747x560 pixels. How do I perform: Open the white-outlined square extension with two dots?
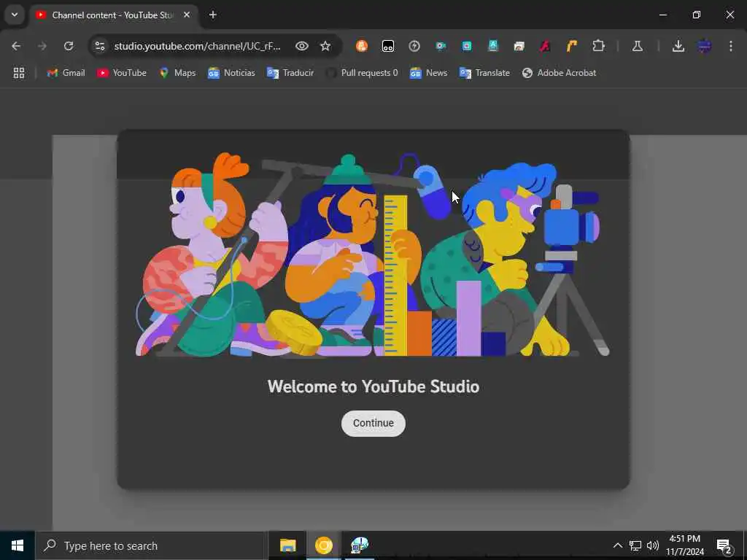tap(388, 46)
